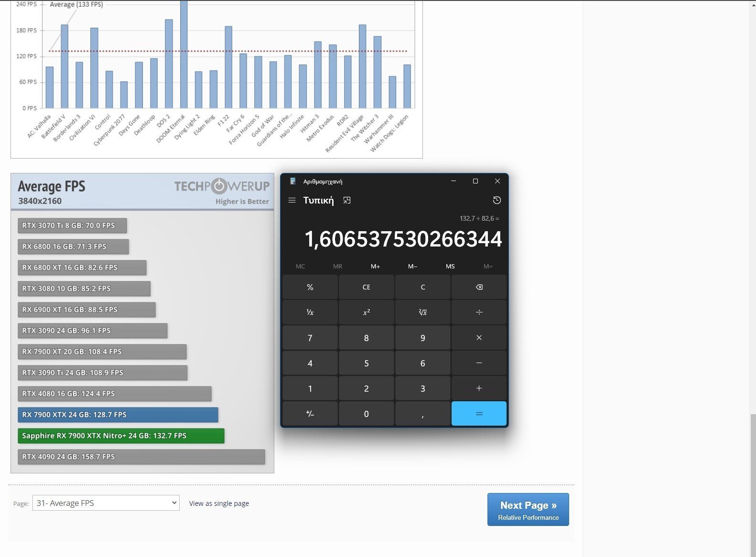Click the RX 6900 XT 16 GB bar
Image resolution: width=756 pixels, height=557 pixels.
pos(86,310)
